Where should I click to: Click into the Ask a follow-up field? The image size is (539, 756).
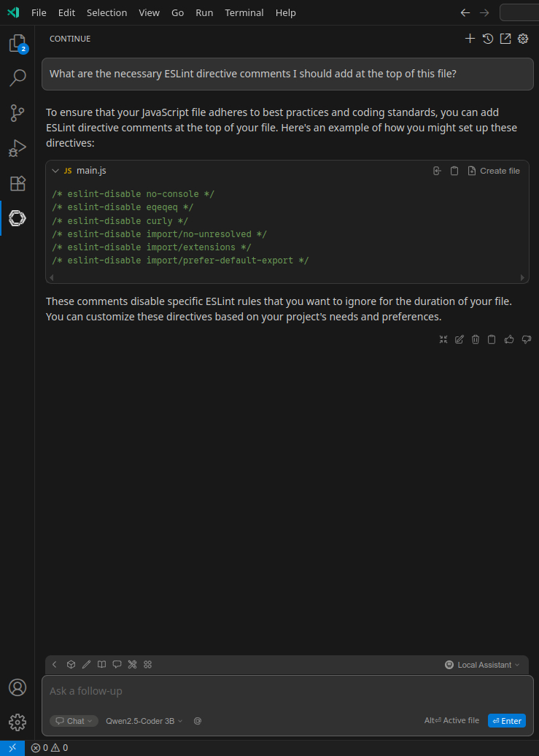tap(287, 691)
